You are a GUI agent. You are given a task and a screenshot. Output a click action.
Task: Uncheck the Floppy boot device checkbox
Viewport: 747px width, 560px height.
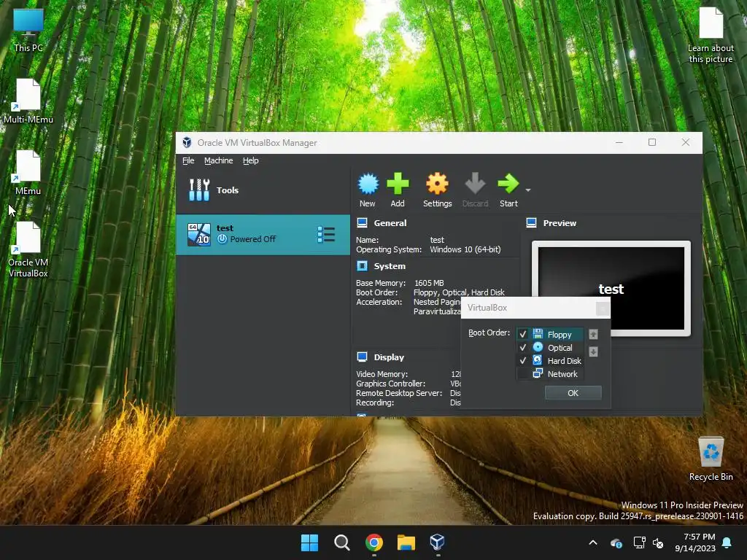coord(522,334)
